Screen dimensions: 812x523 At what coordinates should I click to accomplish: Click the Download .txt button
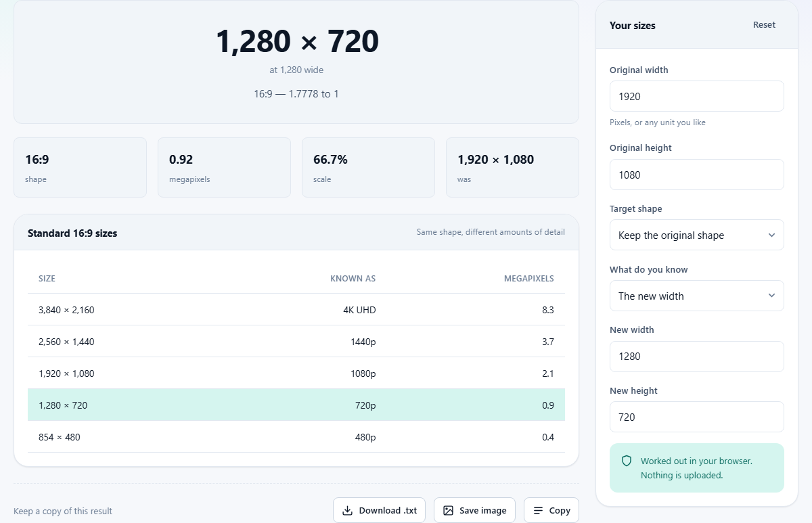tap(379, 511)
